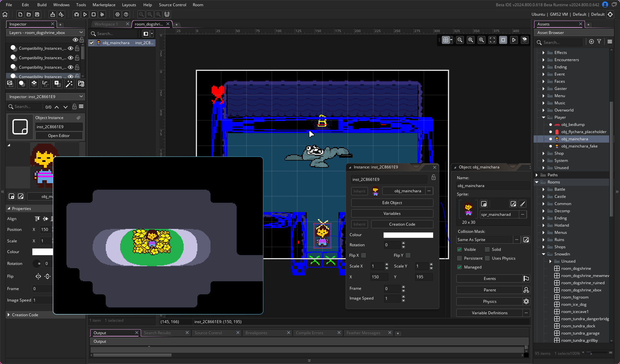Create new background layer icon
This screenshot has height=364, width=620.
[10, 84]
